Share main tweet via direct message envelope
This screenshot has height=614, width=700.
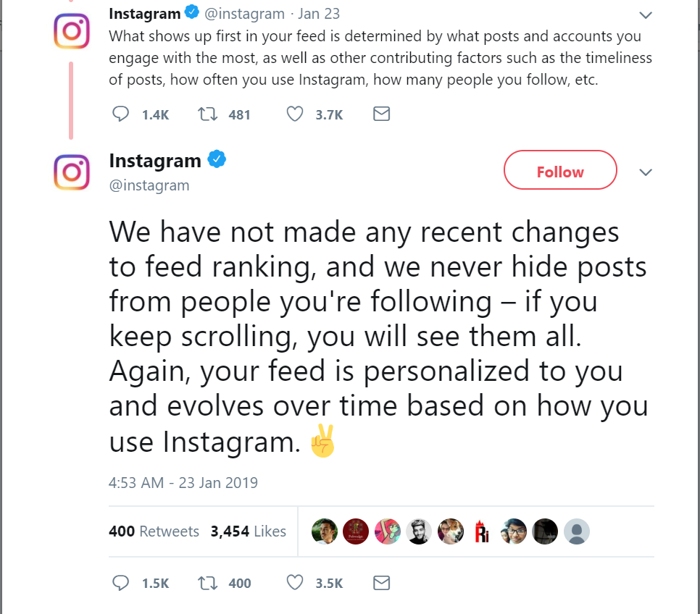pos(381,583)
